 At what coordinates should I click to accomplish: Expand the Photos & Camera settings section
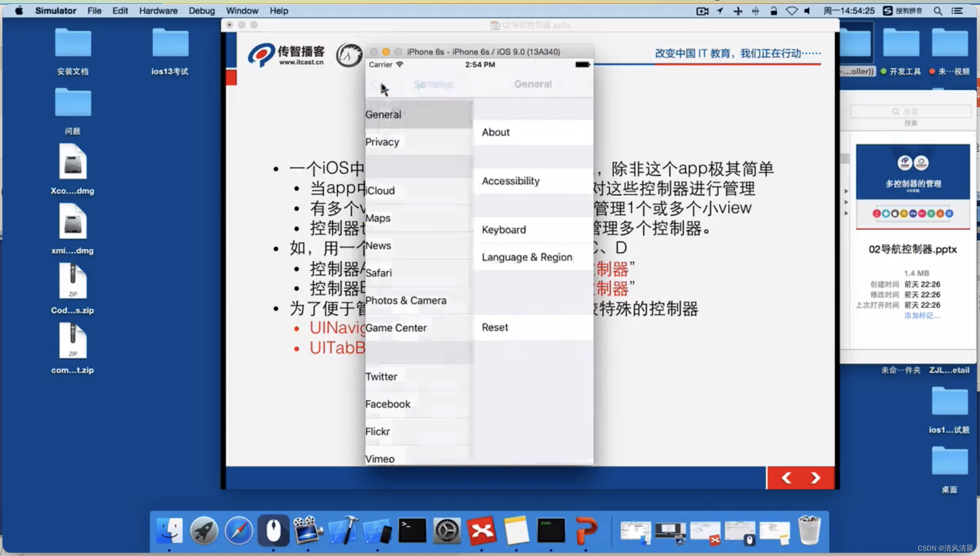click(x=406, y=300)
